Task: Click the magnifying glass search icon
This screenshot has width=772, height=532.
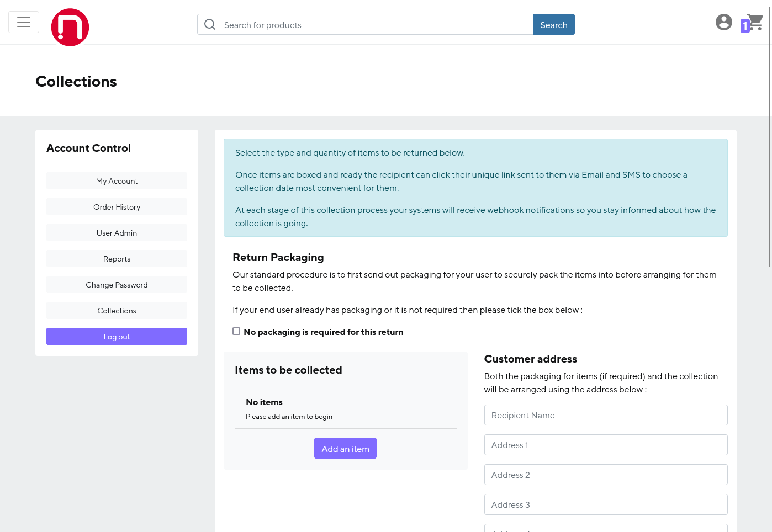Action: point(210,24)
